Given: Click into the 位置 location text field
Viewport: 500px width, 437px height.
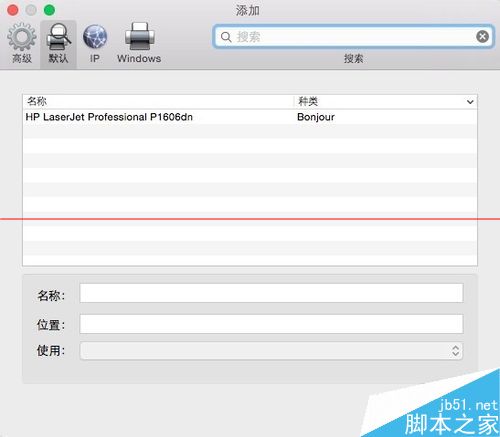Looking at the screenshot, I should click(271, 324).
